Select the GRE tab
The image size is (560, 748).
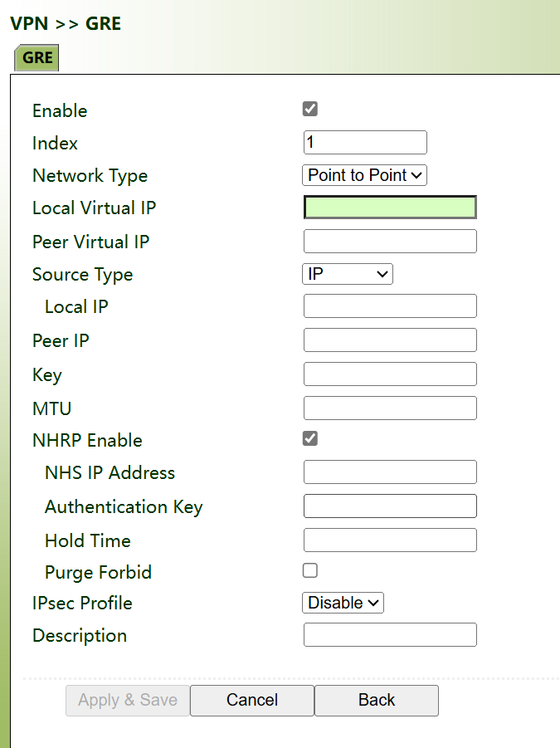pyautogui.click(x=37, y=57)
